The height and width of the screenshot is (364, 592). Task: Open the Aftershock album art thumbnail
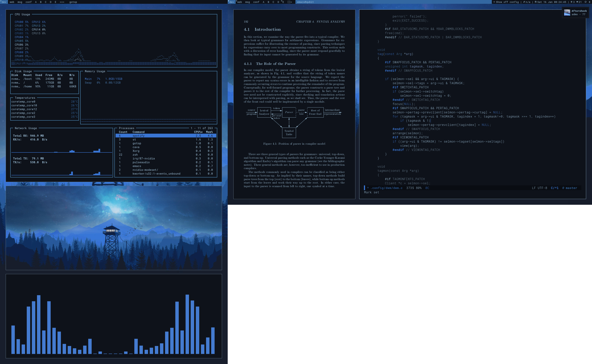(567, 13)
